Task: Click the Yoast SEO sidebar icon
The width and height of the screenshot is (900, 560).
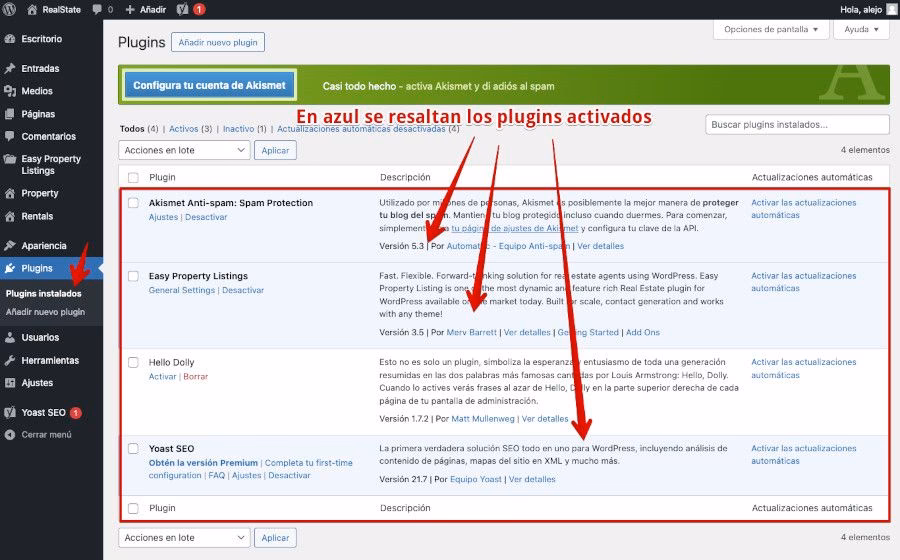Action: 10,412
